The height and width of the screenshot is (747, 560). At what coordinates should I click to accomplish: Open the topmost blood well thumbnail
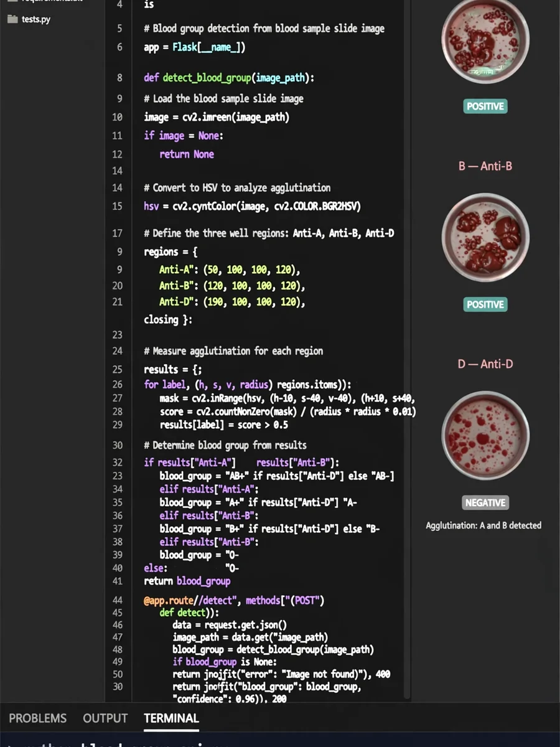click(x=485, y=42)
